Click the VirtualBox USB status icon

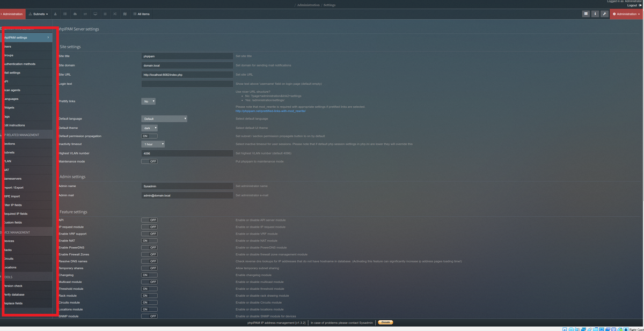[x=589, y=329]
